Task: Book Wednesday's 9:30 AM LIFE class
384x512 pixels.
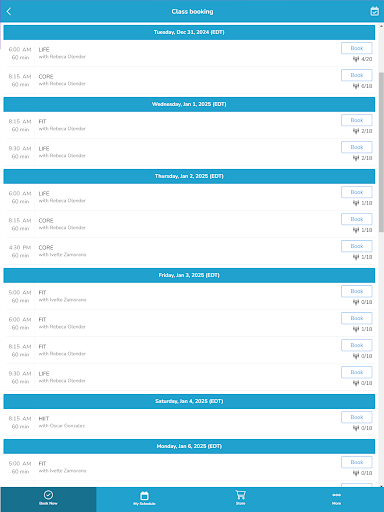Action: [x=357, y=147]
